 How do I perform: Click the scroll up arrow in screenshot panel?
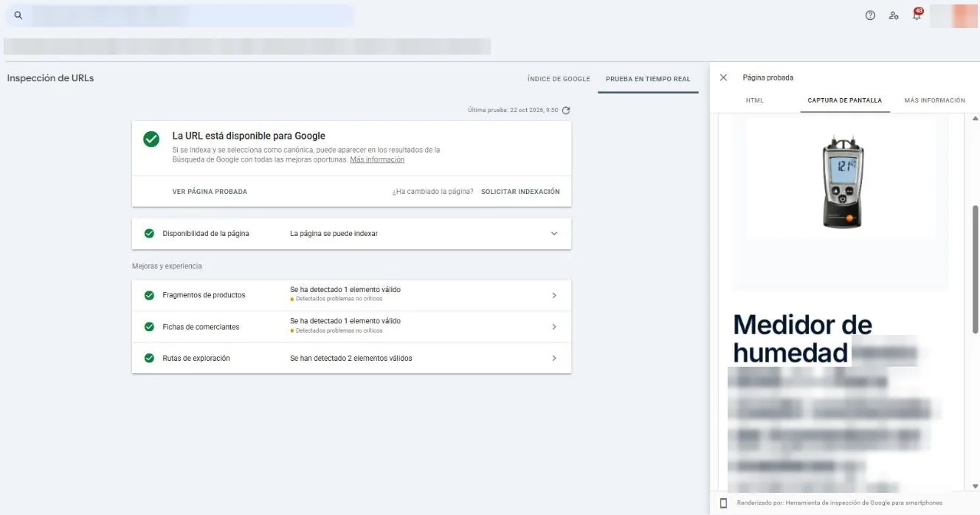coord(975,118)
